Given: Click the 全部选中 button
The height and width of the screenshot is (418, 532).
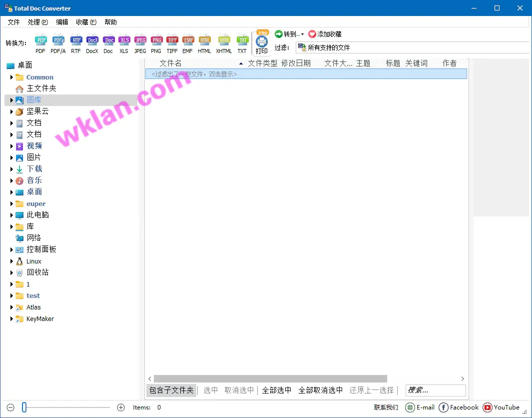Looking at the screenshot, I should [x=277, y=390].
